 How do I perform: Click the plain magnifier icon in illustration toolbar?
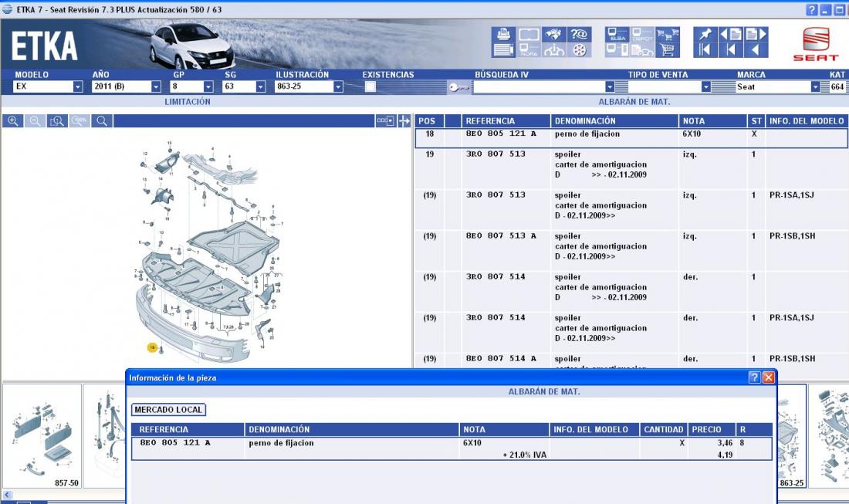pos(102,120)
